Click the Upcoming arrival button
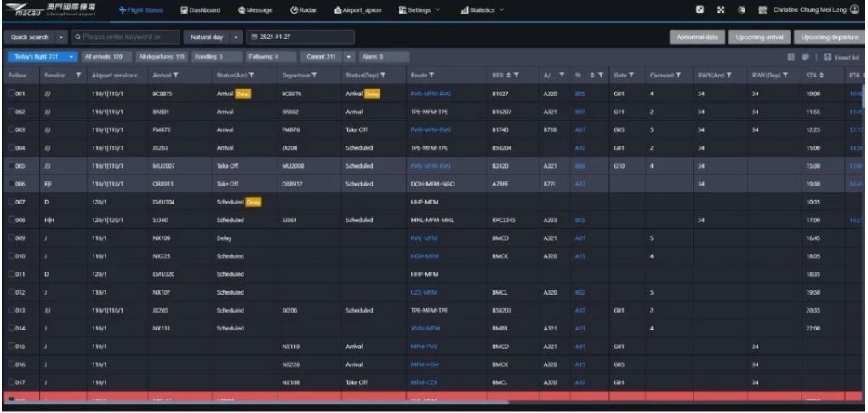This screenshot has height=413, width=868. tap(759, 37)
